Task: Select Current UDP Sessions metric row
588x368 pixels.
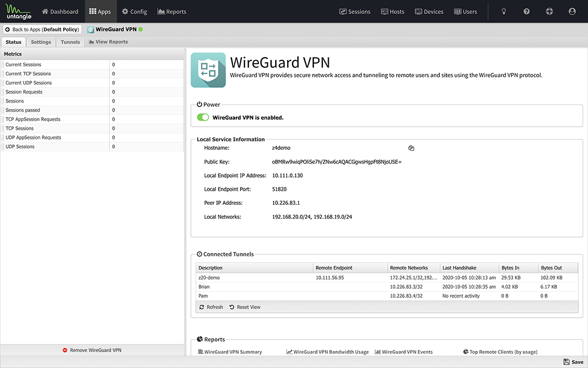Action: coord(92,83)
